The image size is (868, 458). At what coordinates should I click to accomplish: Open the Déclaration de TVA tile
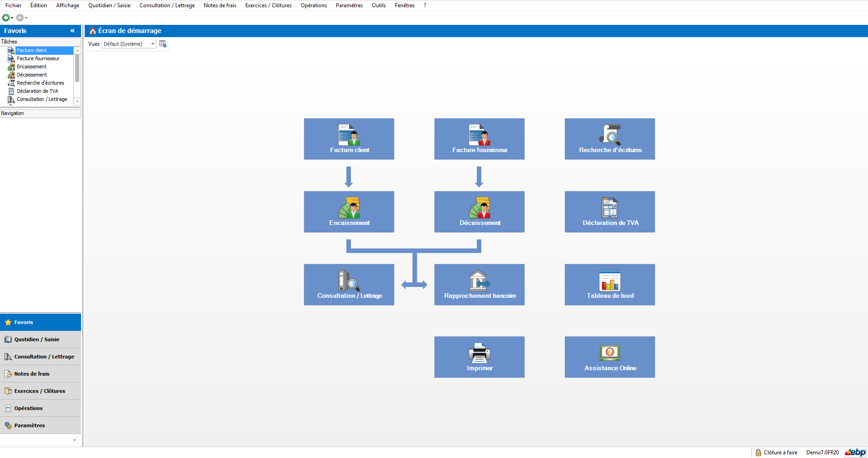point(609,212)
